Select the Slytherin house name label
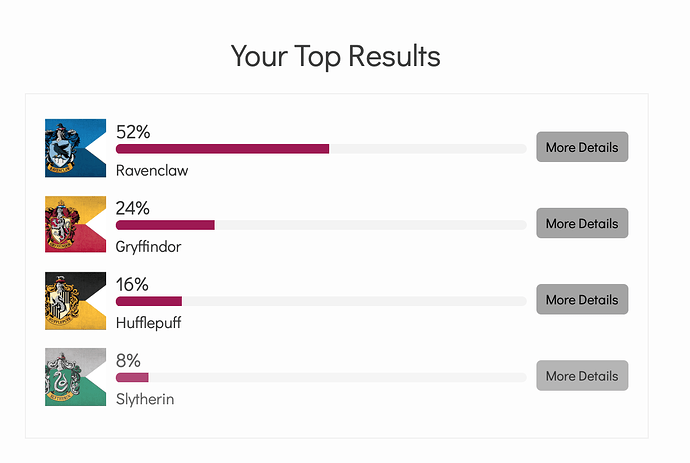 (x=145, y=399)
